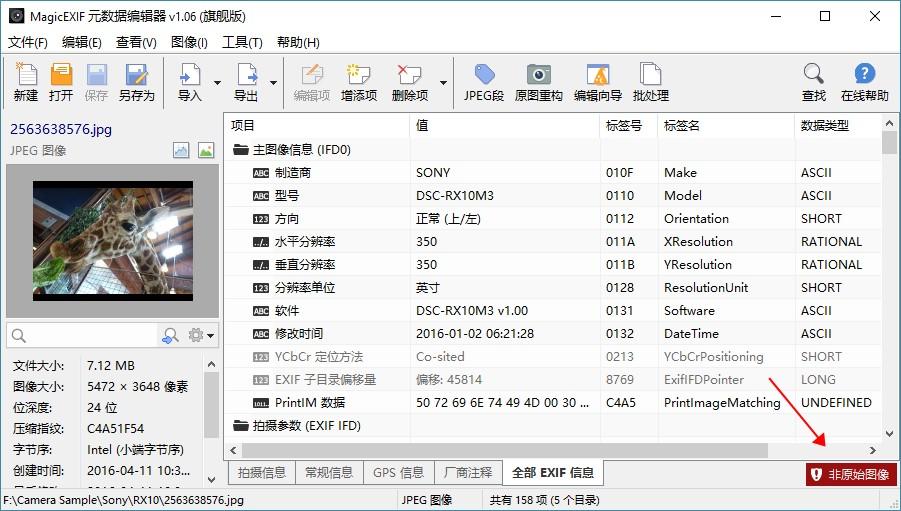
Task: Click the 保存 (Save) toolbar icon
Action: coord(97,74)
